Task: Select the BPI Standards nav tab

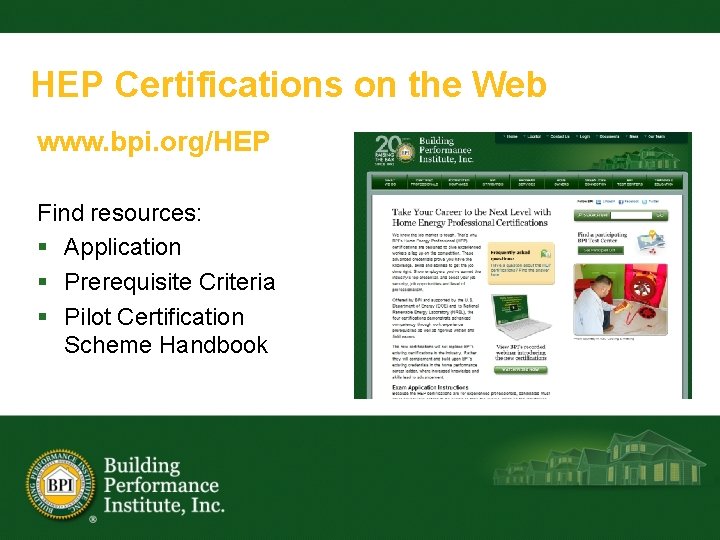Action: click(493, 182)
